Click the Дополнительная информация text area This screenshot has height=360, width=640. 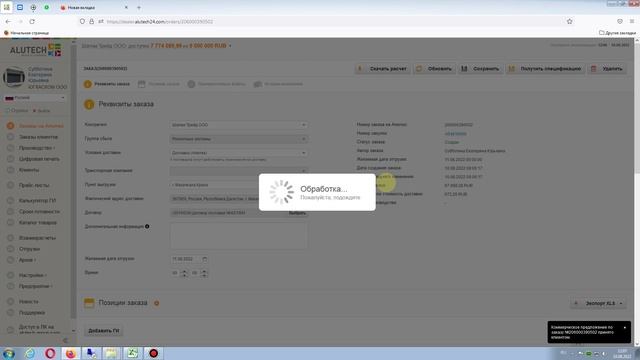coord(239,236)
